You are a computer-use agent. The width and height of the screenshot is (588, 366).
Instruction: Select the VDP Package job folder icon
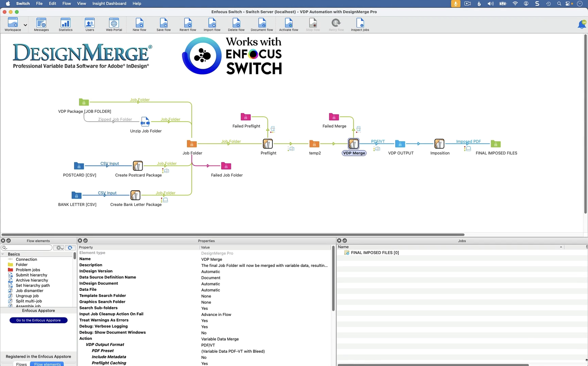click(84, 102)
